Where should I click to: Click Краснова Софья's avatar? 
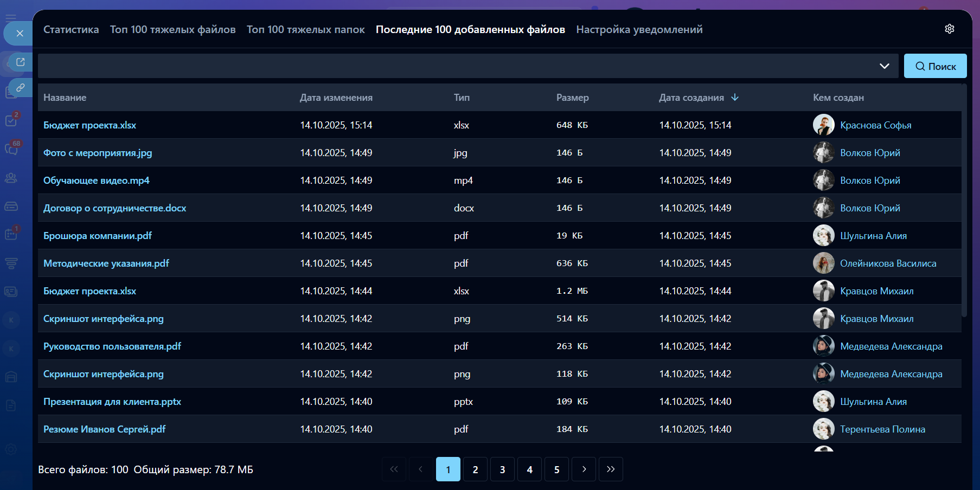[x=823, y=125]
